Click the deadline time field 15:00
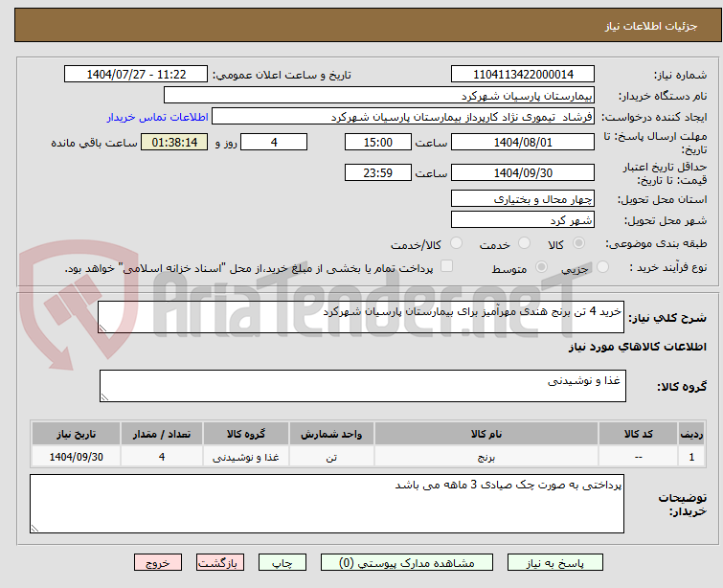The height and width of the screenshot is (588, 723). point(377,142)
